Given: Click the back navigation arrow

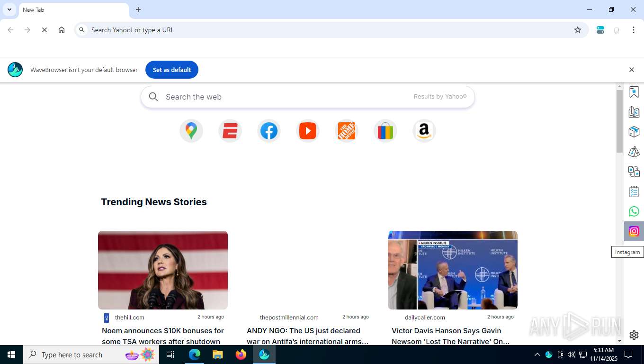Looking at the screenshot, I should click(10, 30).
